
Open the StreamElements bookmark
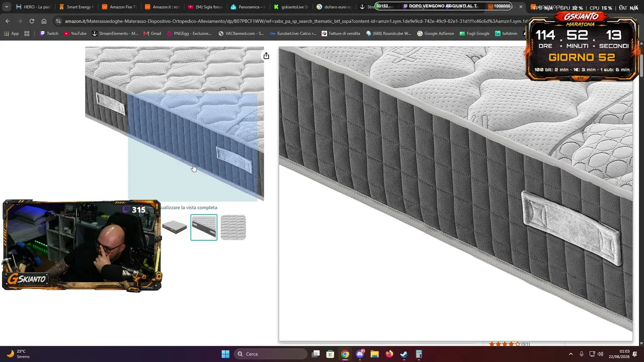[x=115, y=33]
